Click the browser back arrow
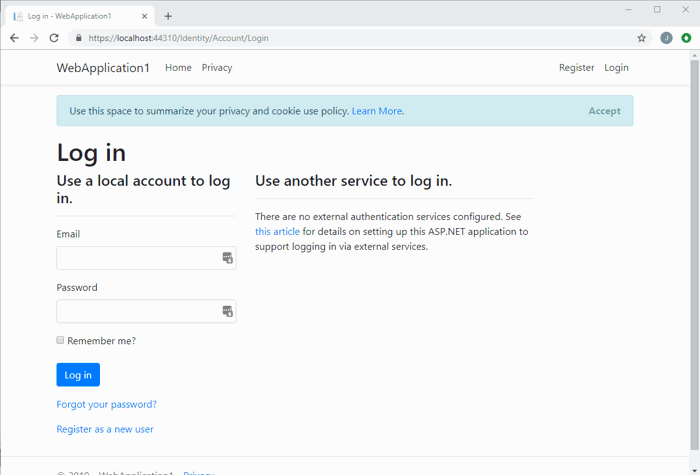This screenshot has width=700, height=475. pos(14,38)
